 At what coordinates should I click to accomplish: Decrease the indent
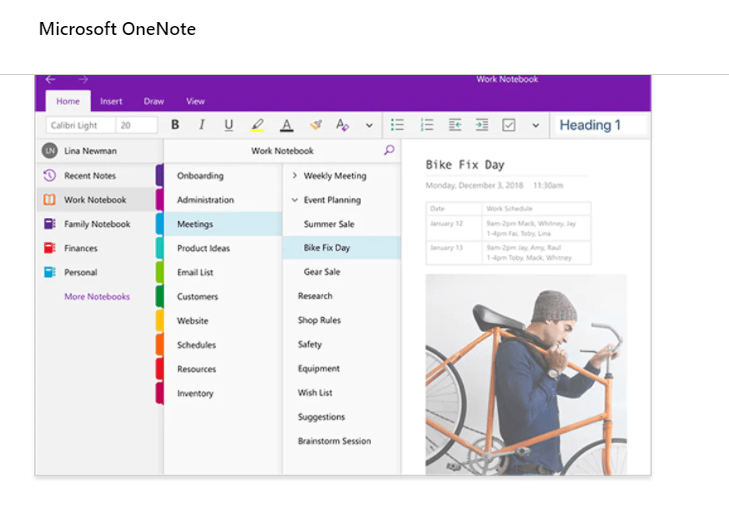tap(455, 125)
